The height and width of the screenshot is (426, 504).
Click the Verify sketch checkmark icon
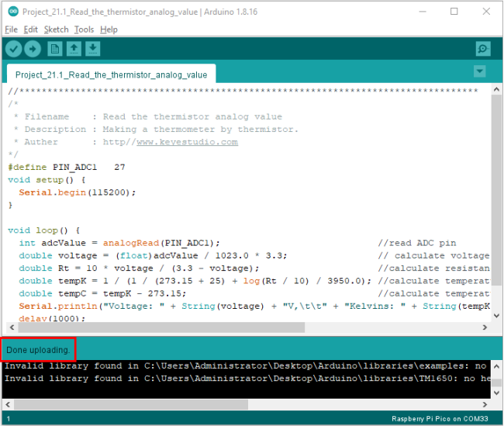[x=13, y=49]
